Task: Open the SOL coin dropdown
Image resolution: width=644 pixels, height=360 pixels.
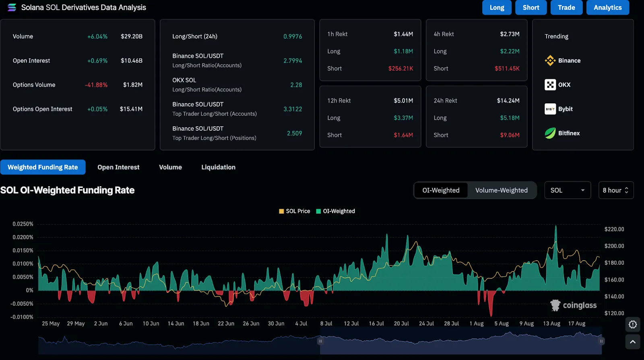Action: click(567, 190)
